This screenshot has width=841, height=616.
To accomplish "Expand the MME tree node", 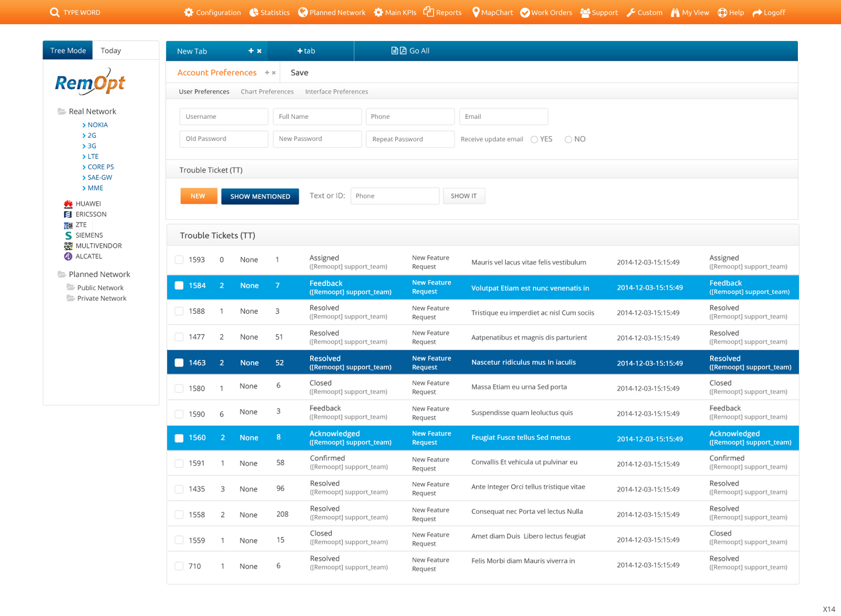I will coord(84,188).
